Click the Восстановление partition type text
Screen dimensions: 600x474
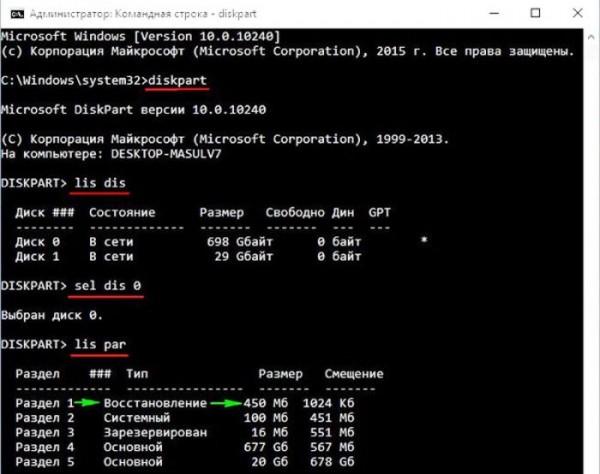tap(155, 403)
